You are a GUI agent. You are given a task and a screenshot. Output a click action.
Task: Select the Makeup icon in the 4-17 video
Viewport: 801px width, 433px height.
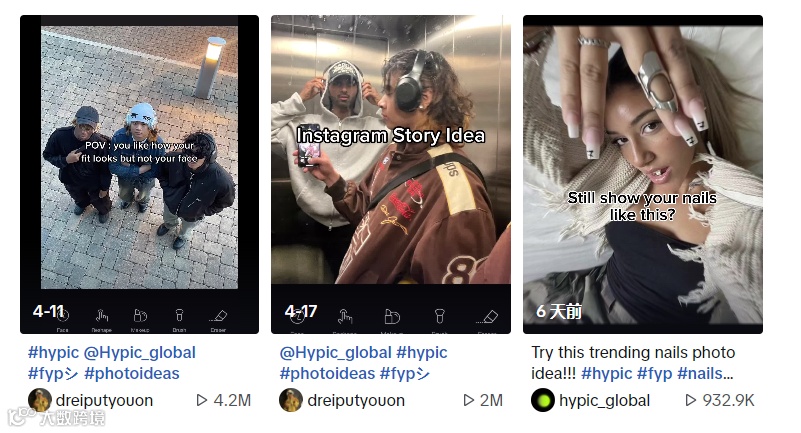392,317
